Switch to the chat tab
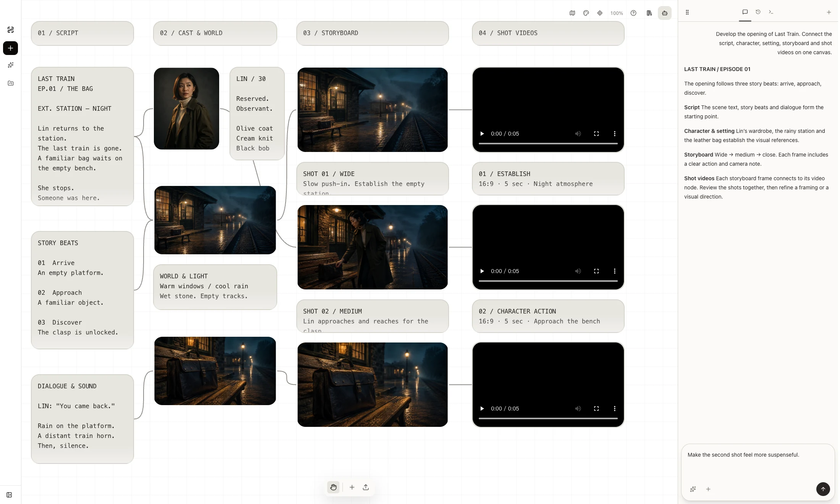840x504 pixels. (x=745, y=12)
